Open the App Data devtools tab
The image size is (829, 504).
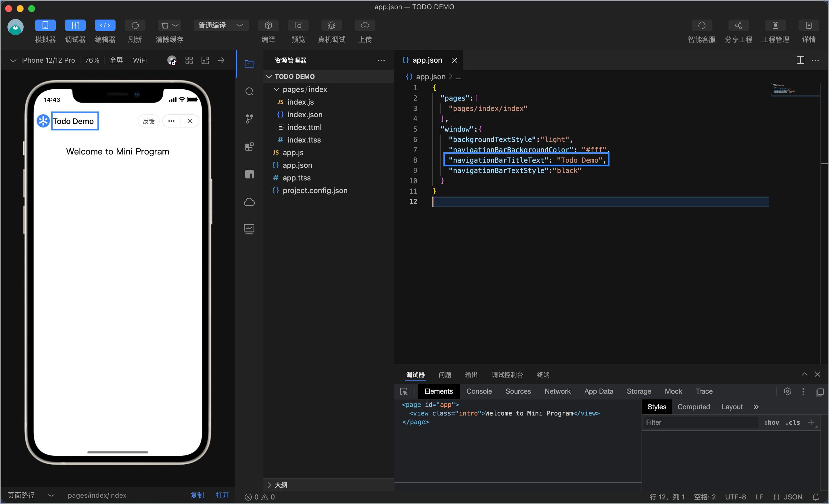point(598,391)
